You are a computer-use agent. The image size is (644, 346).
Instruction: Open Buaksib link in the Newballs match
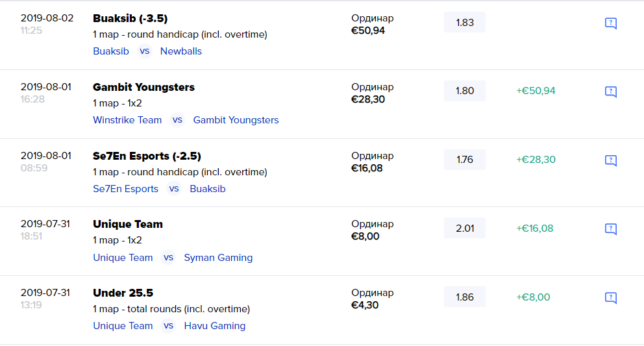(111, 51)
